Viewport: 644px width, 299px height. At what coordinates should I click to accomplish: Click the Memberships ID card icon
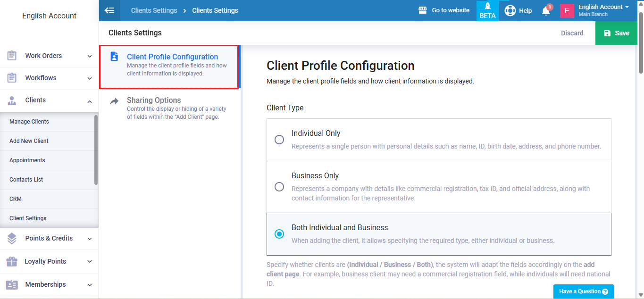point(12,284)
